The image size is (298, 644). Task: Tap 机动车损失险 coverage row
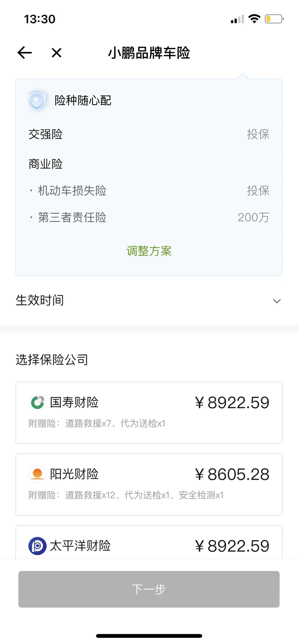pyautogui.click(x=149, y=191)
